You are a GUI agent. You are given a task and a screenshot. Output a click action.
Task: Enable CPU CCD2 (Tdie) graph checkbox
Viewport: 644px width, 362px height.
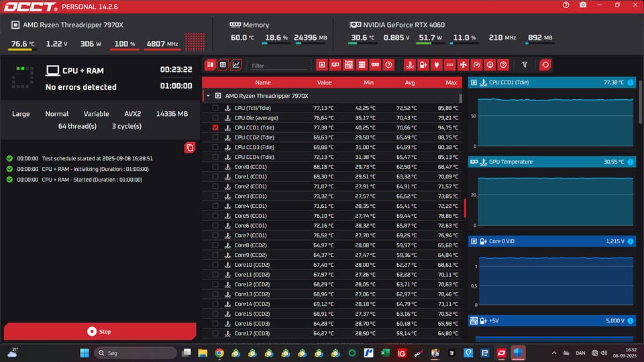[215, 137]
